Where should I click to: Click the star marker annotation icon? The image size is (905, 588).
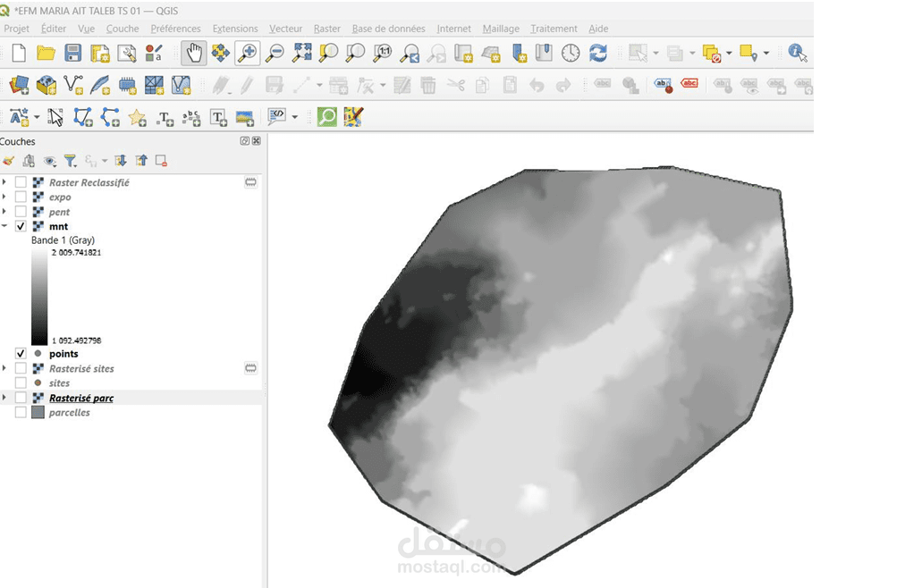tap(137, 118)
